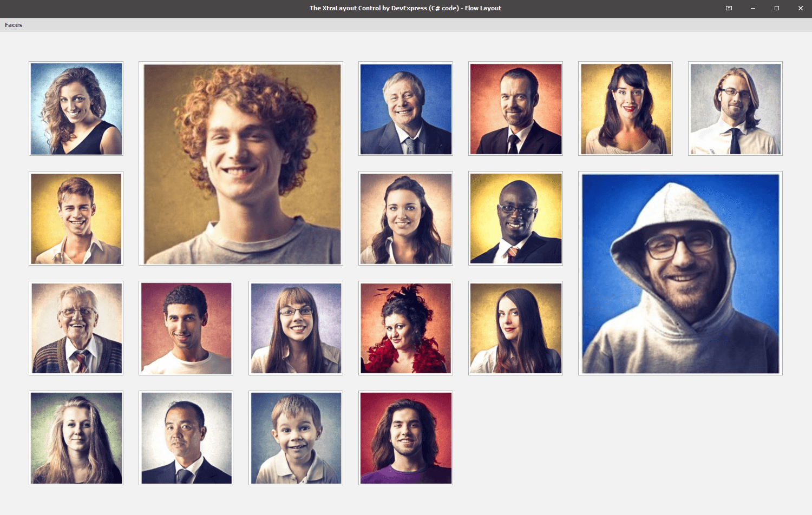This screenshot has height=515, width=812.
Task: Choose the bearded man in suit on red background
Action: (x=515, y=109)
